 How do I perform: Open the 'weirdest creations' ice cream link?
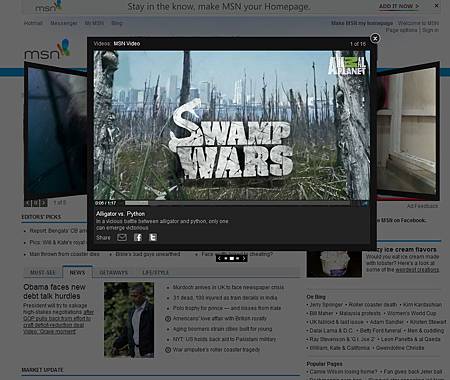[x=417, y=270]
